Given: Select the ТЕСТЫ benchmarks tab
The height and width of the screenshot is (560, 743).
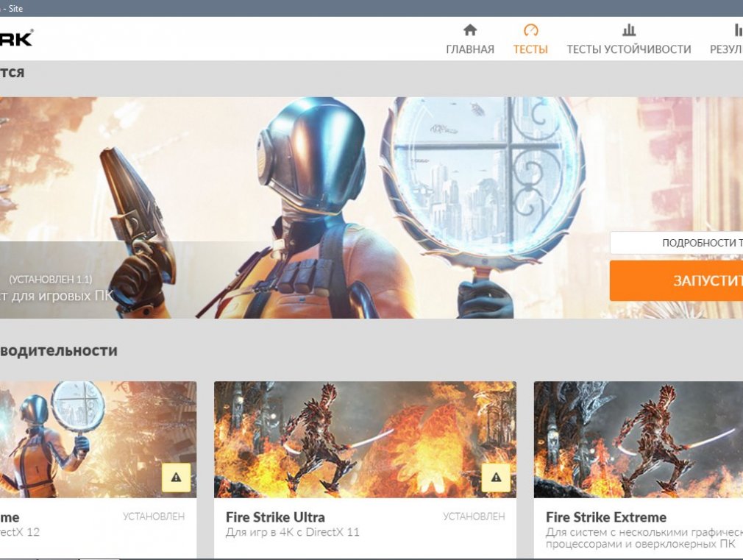Looking at the screenshot, I should pos(530,39).
